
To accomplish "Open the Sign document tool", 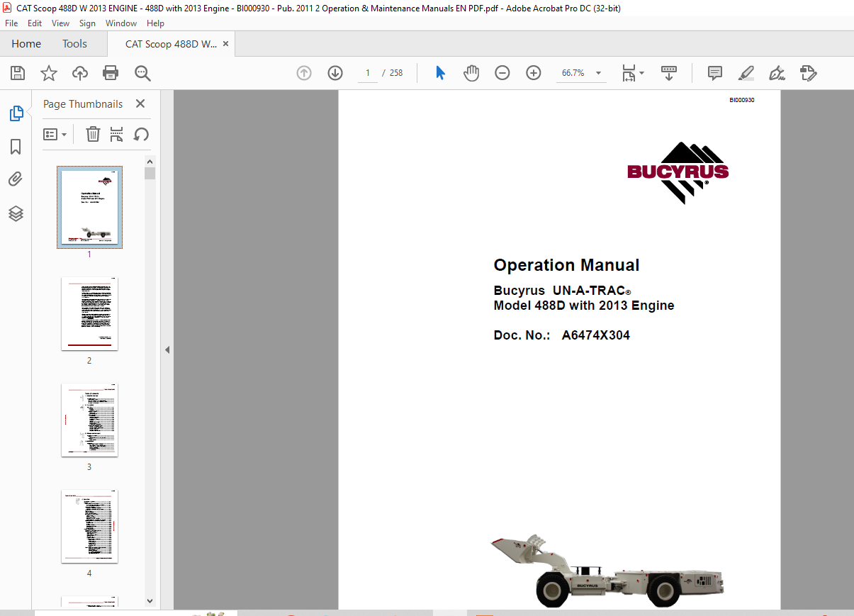I will click(777, 73).
